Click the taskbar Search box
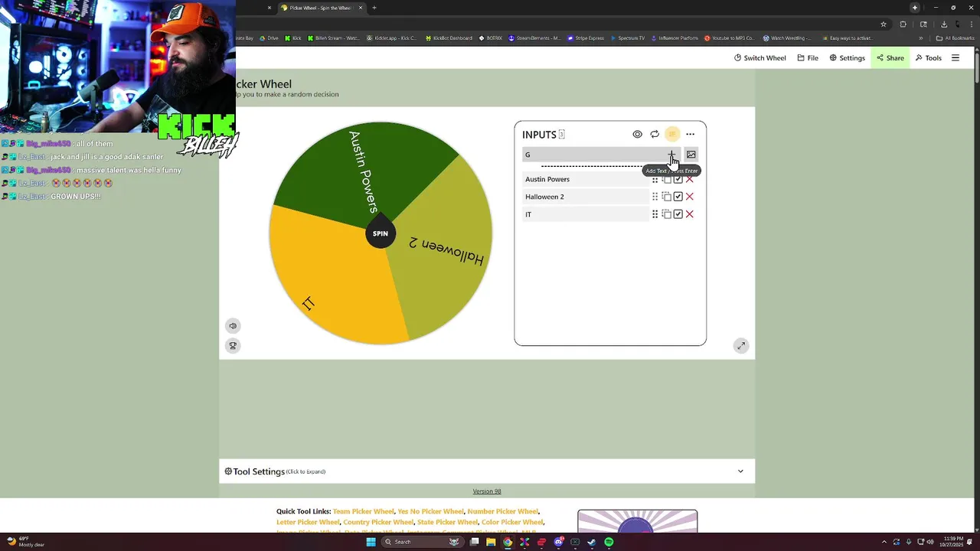The width and height of the screenshot is (980, 551). click(x=423, y=542)
